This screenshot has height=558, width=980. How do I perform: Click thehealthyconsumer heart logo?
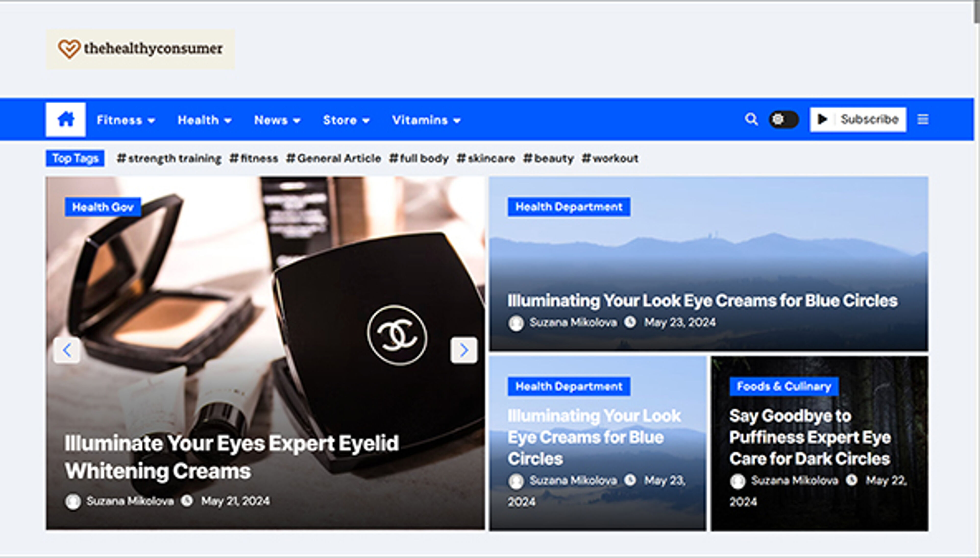pyautogui.click(x=69, y=49)
